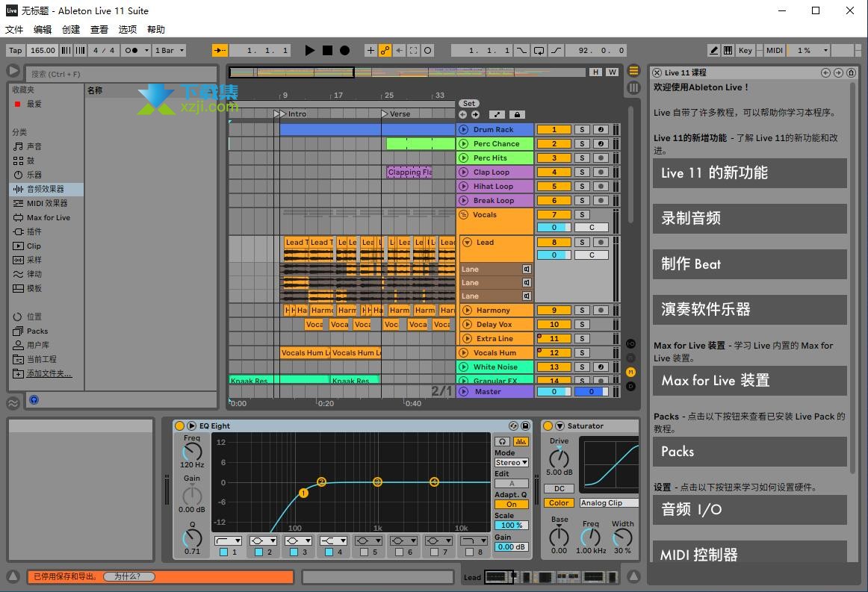The width and height of the screenshot is (868, 592).
Task: Arm the Arrangement Record circle button
Action: pyautogui.click(x=344, y=50)
